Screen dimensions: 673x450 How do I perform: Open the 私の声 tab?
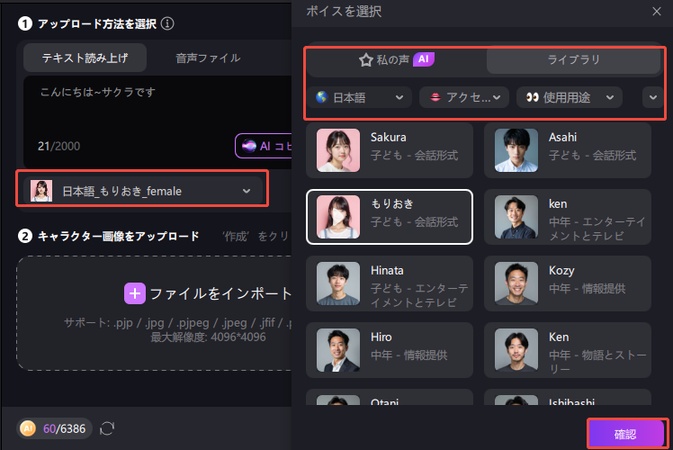pyautogui.click(x=397, y=60)
